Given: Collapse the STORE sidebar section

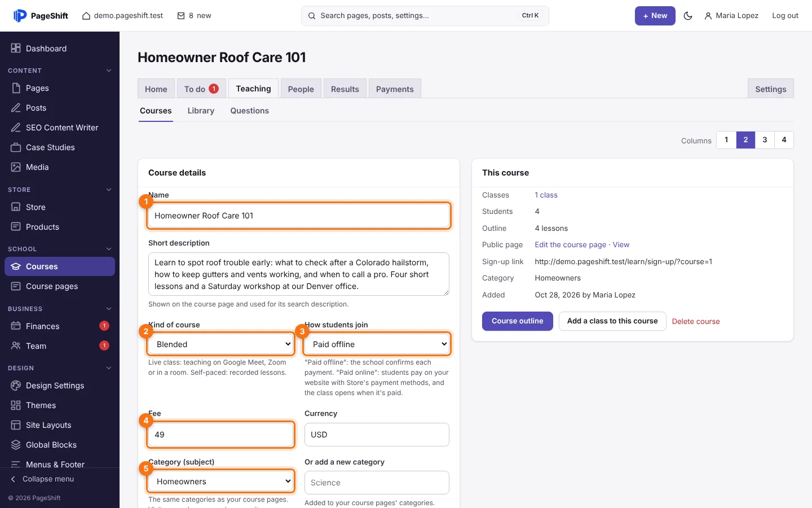Looking at the screenshot, I should pos(109,190).
